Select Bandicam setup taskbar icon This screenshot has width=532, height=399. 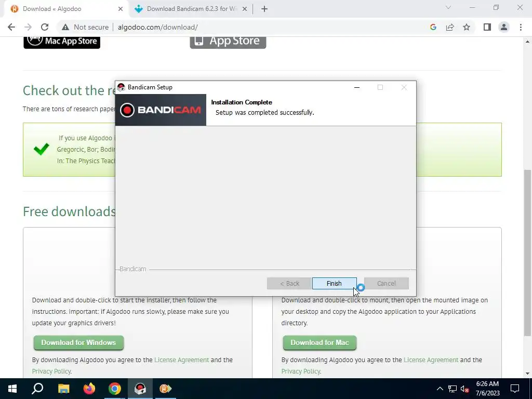pos(140,389)
